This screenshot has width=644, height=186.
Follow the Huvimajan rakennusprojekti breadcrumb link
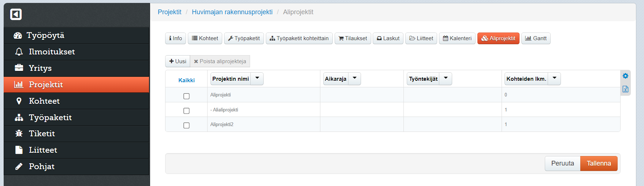232,12
